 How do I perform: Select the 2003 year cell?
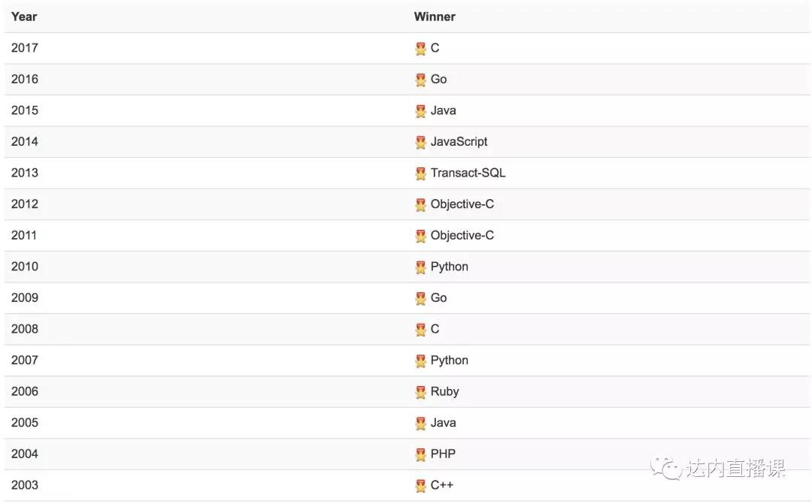coord(25,485)
